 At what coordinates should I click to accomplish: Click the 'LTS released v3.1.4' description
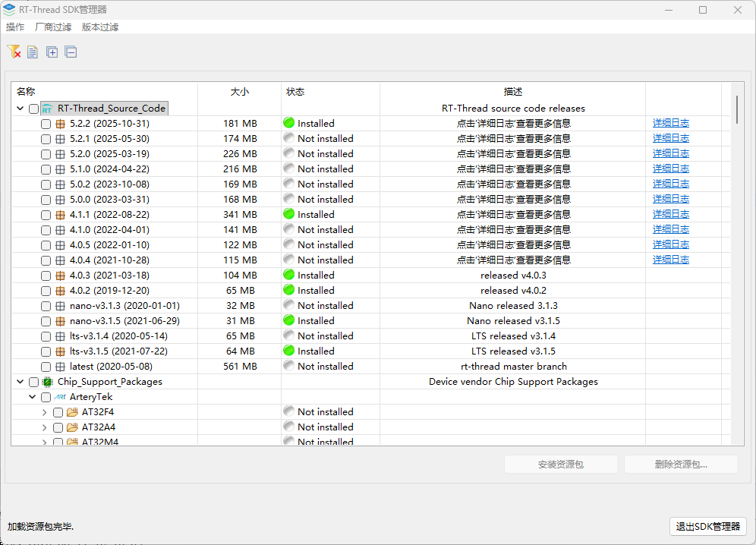(x=513, y=336)
